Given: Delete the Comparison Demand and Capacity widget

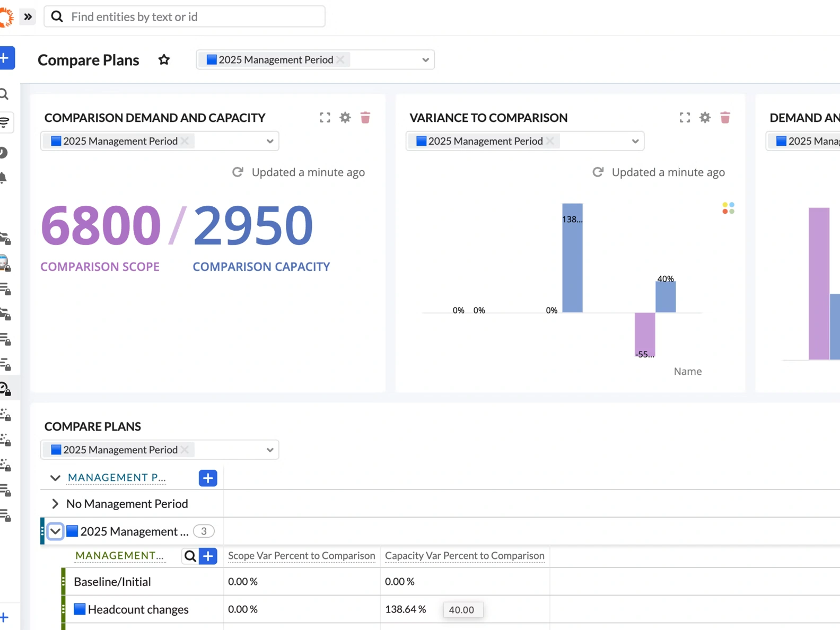Looking at the screenshot, I should click(x=365, y=118).
